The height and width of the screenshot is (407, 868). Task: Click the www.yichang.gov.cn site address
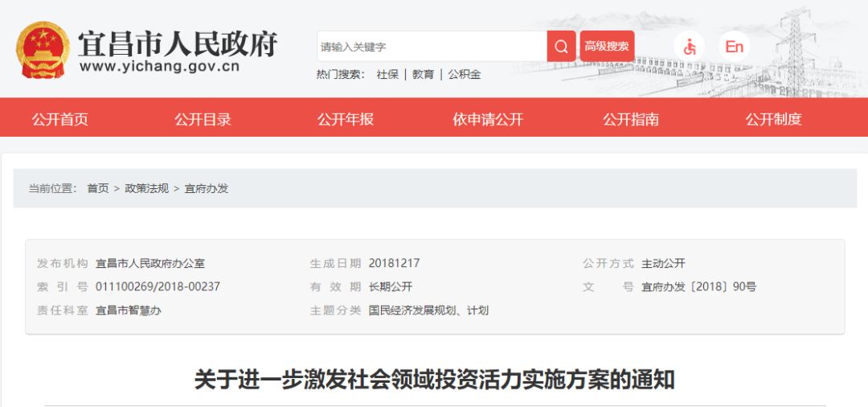pyautogui.click(x=159, y=68)
